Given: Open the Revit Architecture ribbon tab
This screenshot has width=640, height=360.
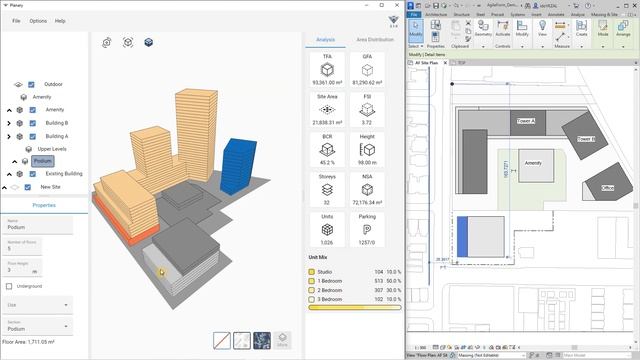Looking at the screenshot, I should 436,14.
